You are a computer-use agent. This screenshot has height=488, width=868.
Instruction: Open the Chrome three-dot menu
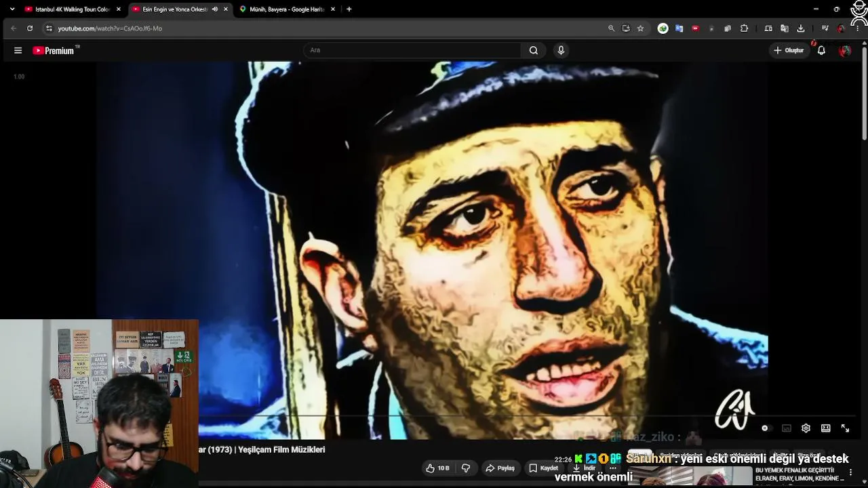point(858,28)
